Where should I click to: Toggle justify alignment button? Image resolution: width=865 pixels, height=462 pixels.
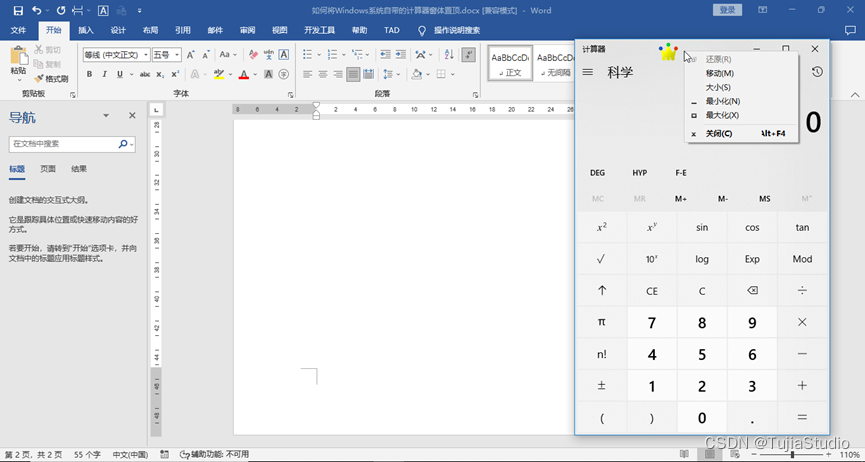coord(354,74)
